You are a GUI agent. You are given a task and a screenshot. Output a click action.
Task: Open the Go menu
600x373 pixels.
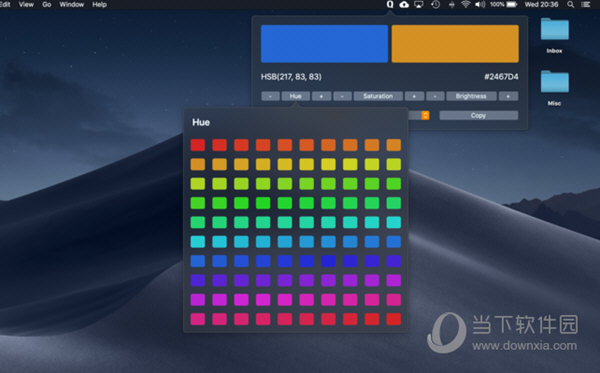point(47,5)
